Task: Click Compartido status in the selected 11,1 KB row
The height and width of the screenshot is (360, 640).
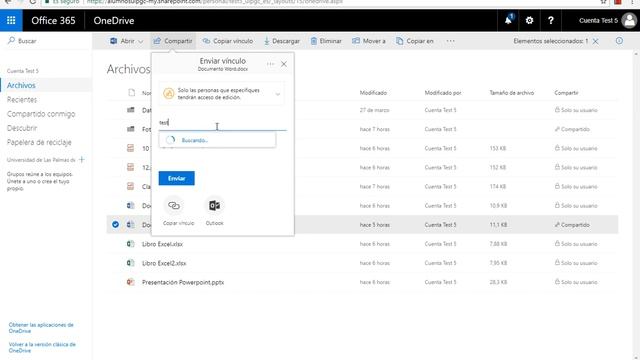Action: tap(572, 225)
